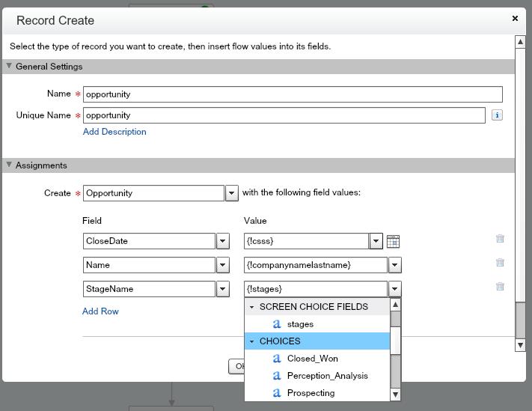
Task: Collapse the CHOICES group header
Action: pos(253,341)
